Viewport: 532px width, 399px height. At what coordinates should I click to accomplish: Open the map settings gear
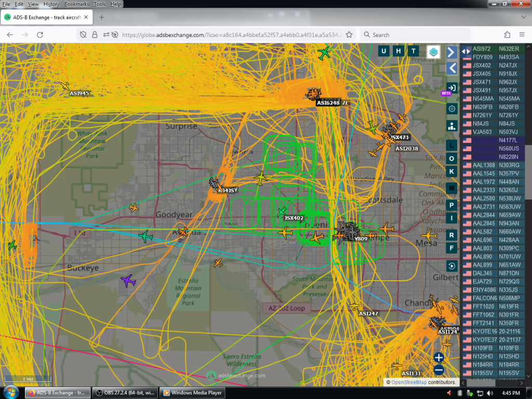451,109
